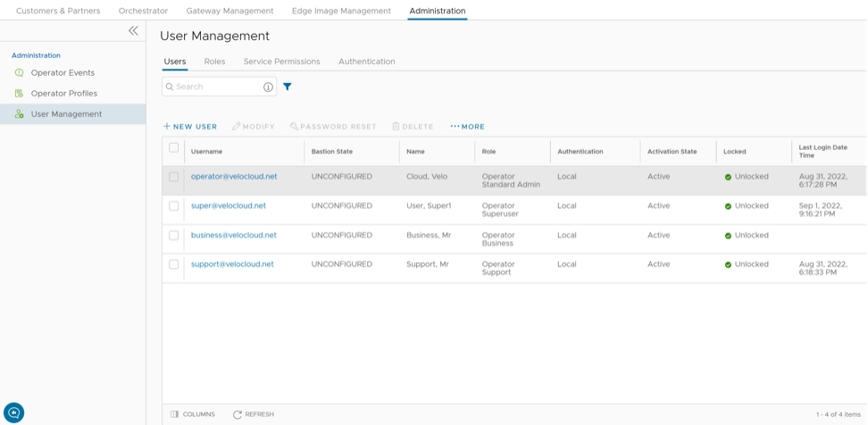Tick the checkbox for super@velocloud.net
The image size is (868, 425).
point(174,206)
